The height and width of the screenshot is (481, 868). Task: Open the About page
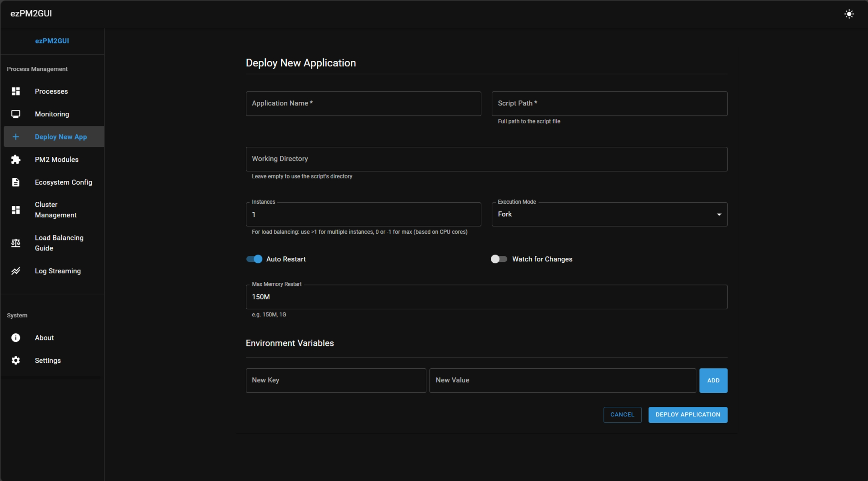(54, 338)
